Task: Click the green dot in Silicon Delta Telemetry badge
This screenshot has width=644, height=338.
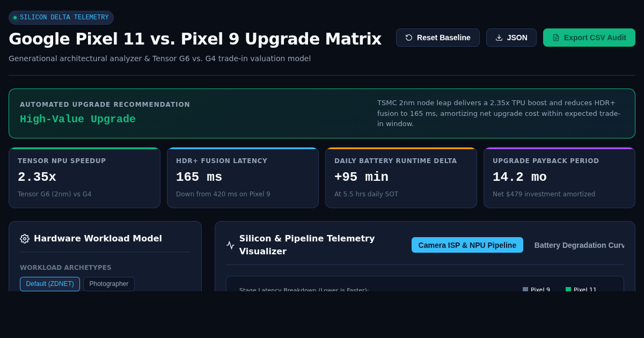Action: pyautogui.click(x=15, y=18)
